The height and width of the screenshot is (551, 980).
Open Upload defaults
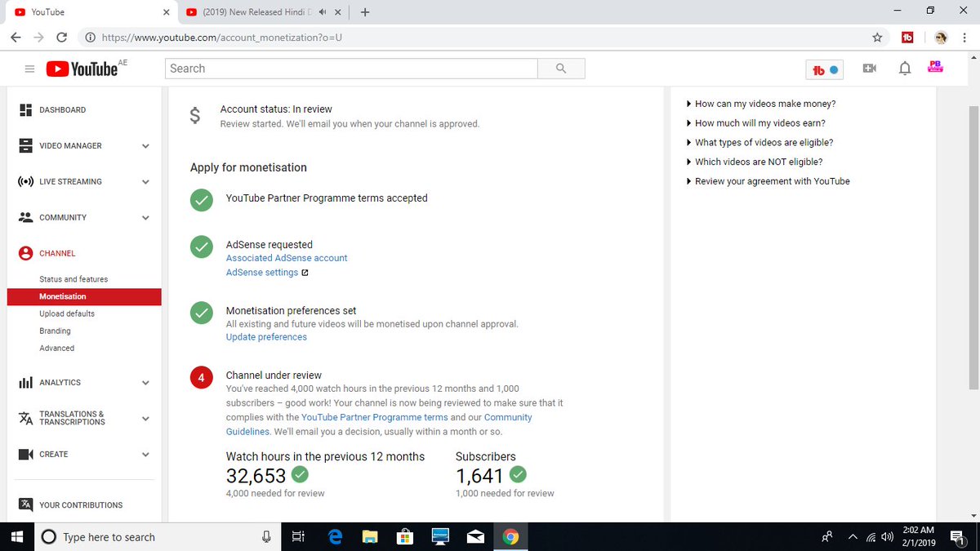67,314
